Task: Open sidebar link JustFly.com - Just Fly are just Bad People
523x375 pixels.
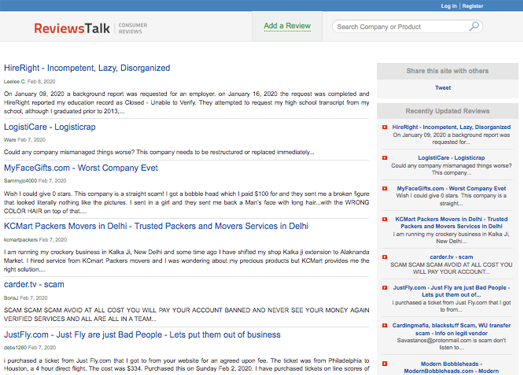Action: [x=451, y=291]
